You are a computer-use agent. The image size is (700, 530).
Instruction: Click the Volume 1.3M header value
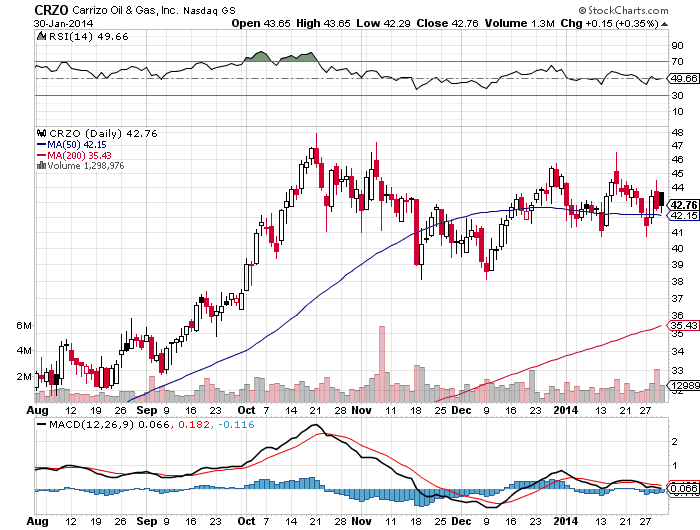point(520,23)
